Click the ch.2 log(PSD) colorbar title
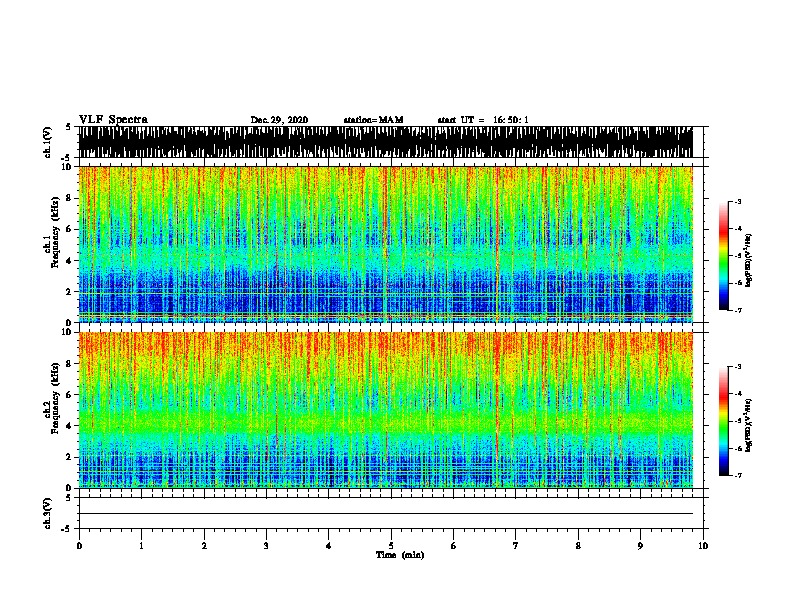 click(748, 425)
